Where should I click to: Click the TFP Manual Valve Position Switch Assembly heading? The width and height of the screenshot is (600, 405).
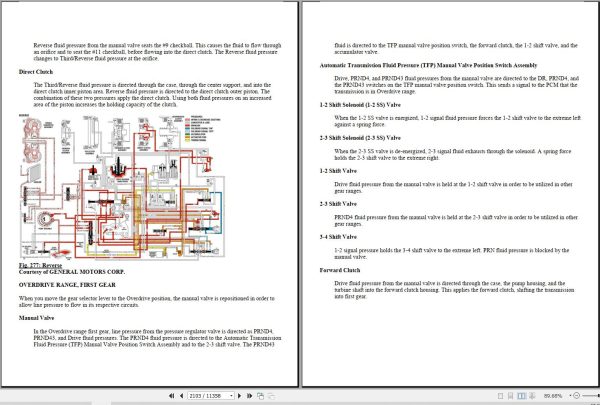click(428, 65)
